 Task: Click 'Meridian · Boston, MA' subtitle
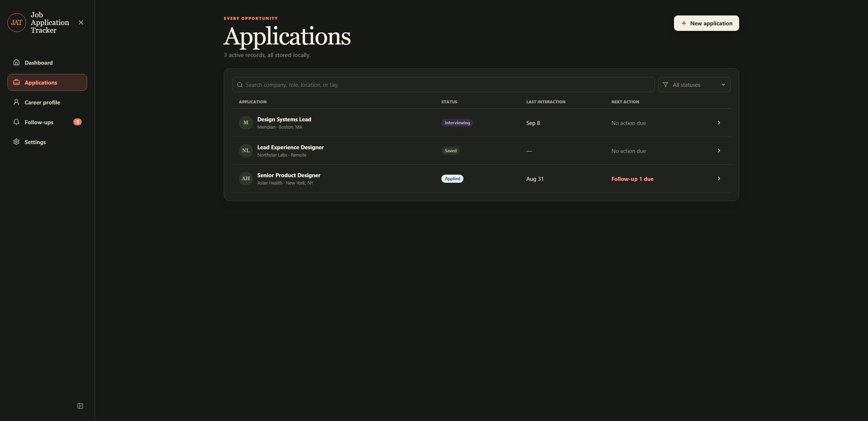(x=280, y=127)
